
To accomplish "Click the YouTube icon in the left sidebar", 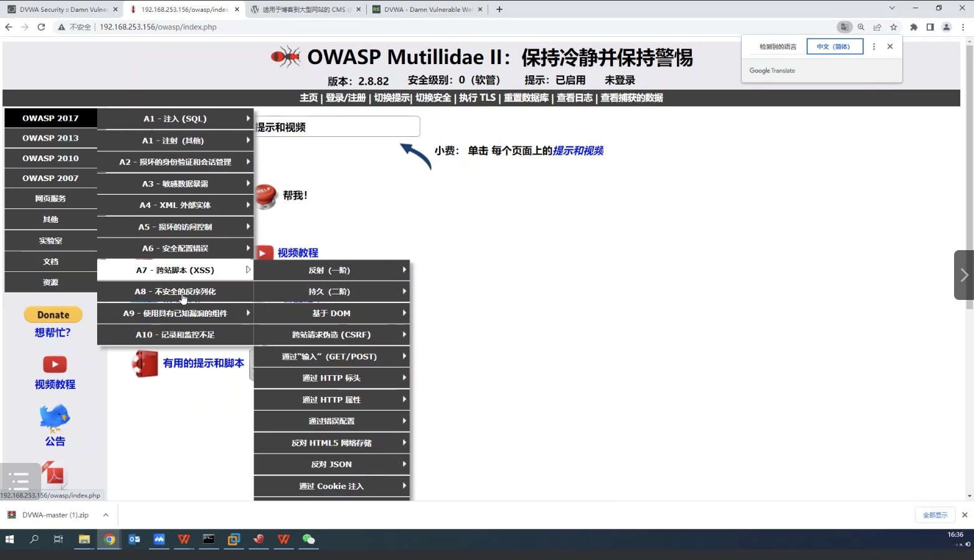I will [55, 364].
